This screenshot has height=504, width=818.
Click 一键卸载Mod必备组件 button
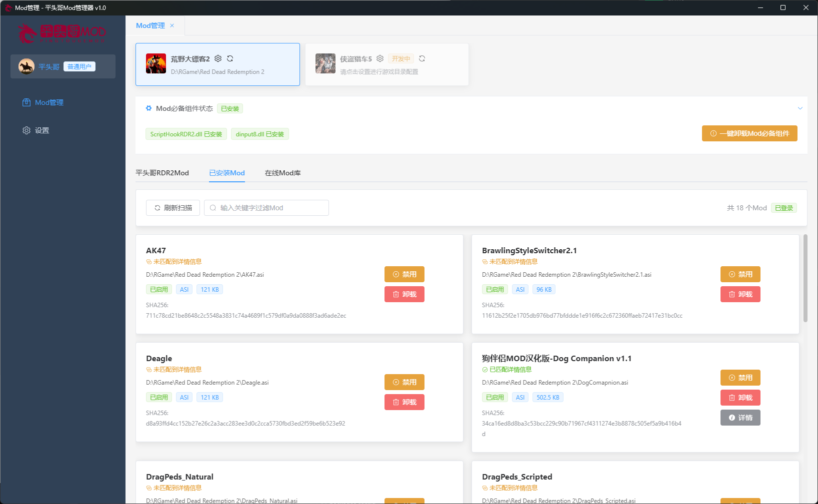[749, 133]
